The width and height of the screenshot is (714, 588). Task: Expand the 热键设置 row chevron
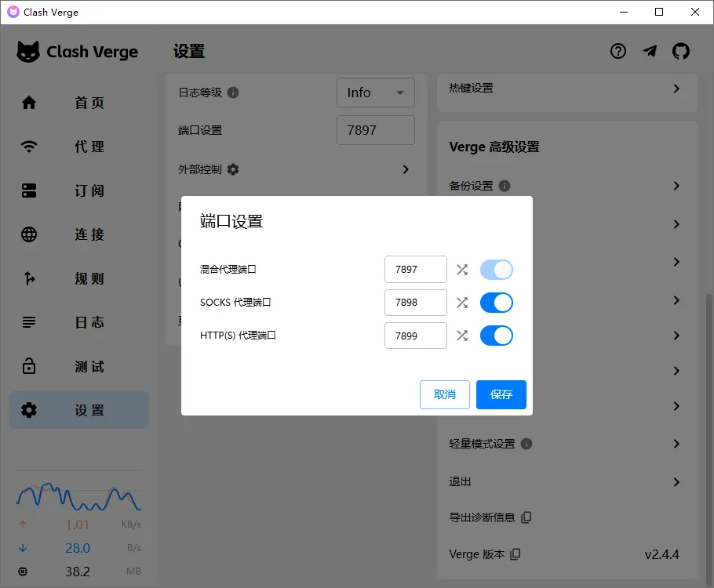coord(676,89)
